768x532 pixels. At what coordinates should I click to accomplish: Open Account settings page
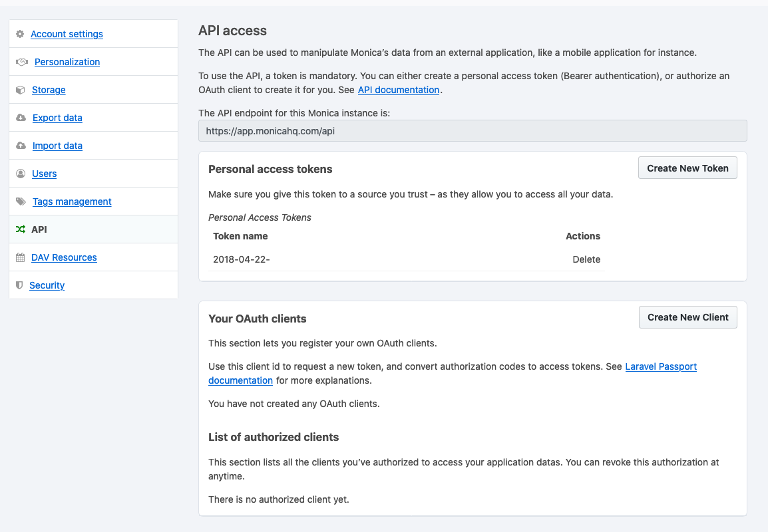(67, 34)
